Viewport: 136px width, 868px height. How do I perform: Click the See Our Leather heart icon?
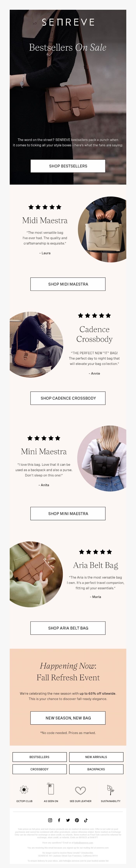click(80, 790)
